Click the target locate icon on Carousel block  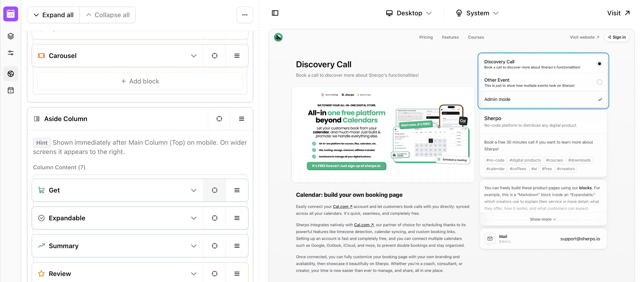click(214, 56)
